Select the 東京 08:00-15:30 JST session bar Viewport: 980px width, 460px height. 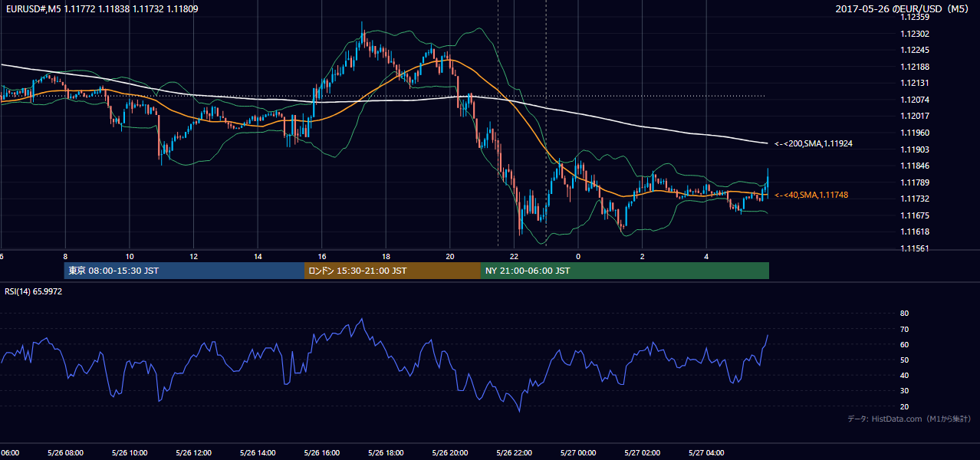click(184, 271)
